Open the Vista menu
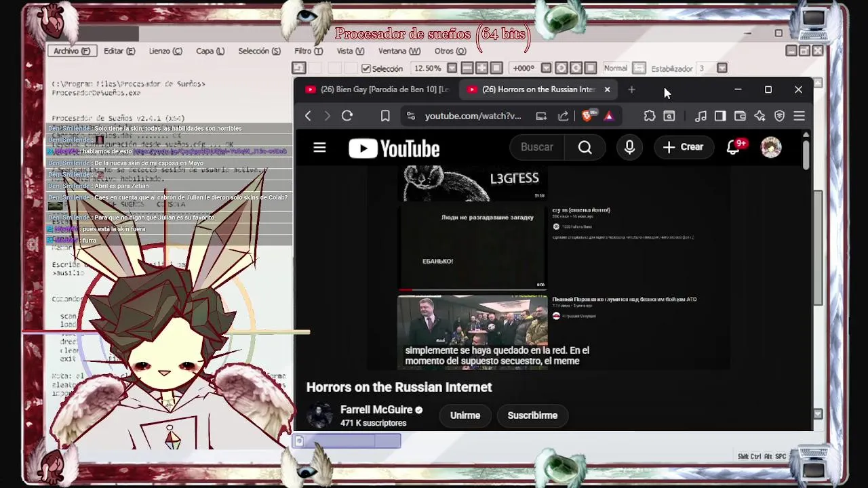Image resolution: width=868 pixels, height=488 pixels. coord(351,51)
